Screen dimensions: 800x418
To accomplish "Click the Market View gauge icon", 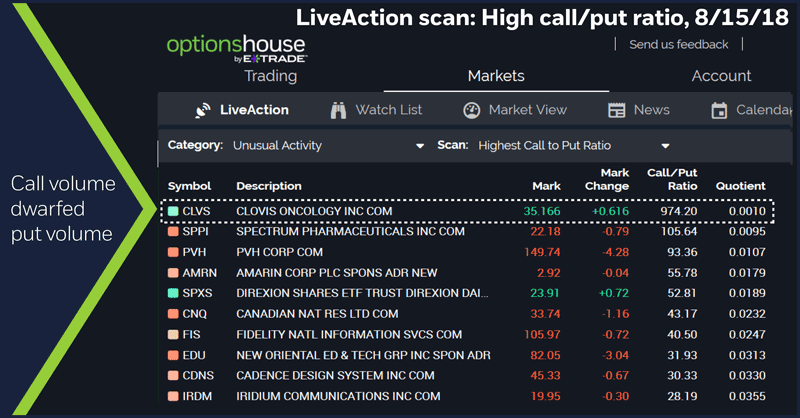I will pos(471,110).
